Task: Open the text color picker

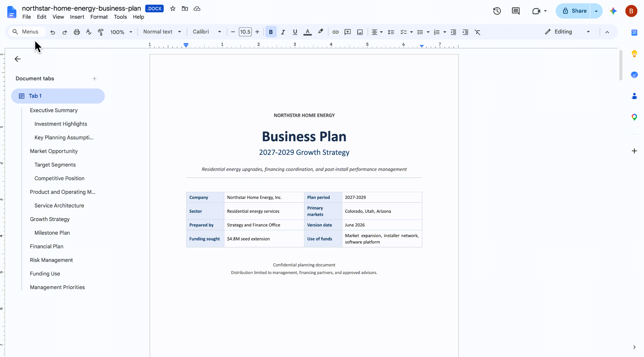Action: 308,32
